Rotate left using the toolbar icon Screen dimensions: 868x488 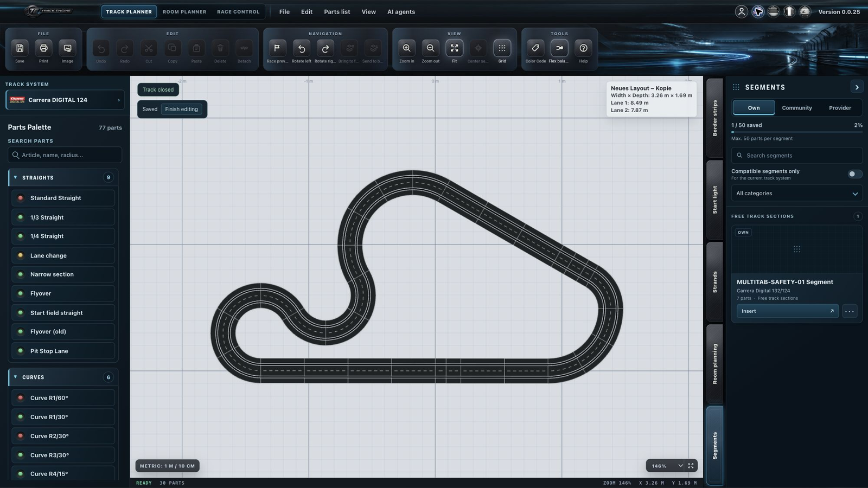(301, 48)
